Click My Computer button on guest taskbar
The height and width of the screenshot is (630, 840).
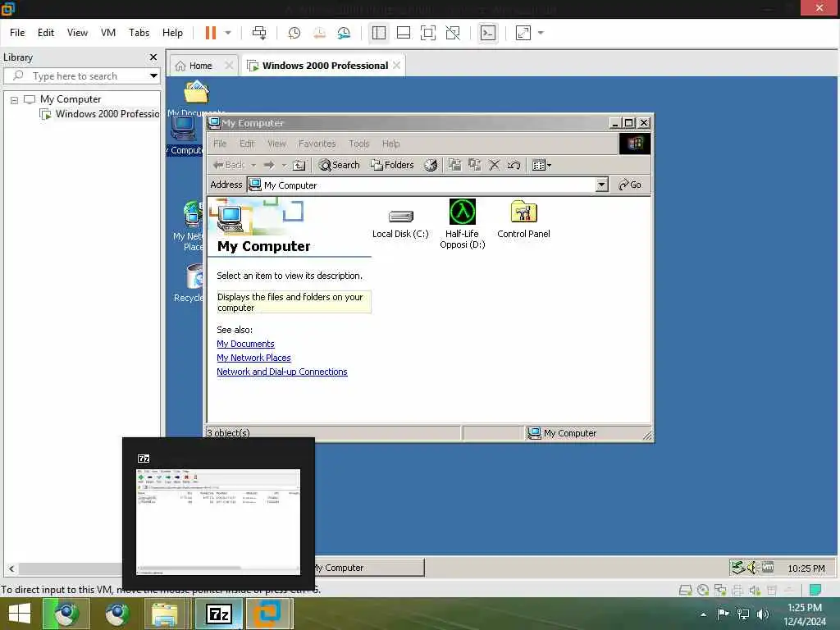[368, 568]
